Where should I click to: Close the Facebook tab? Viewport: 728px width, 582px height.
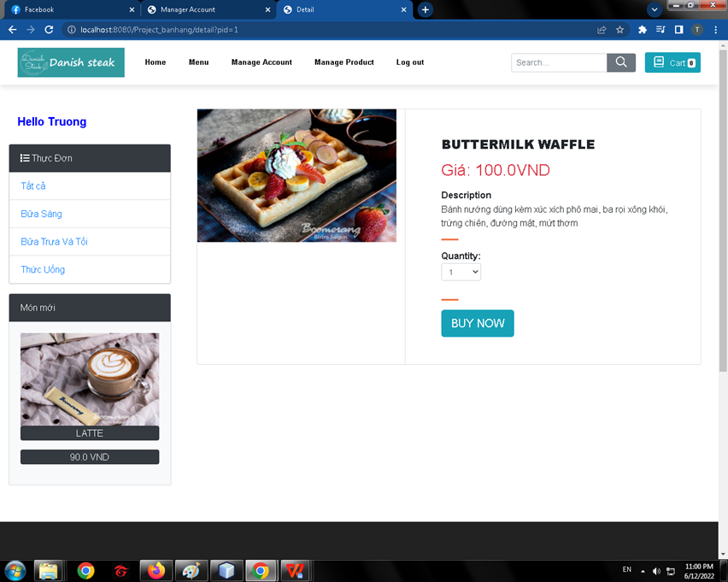pyautogui.click(x=132, y=9)
